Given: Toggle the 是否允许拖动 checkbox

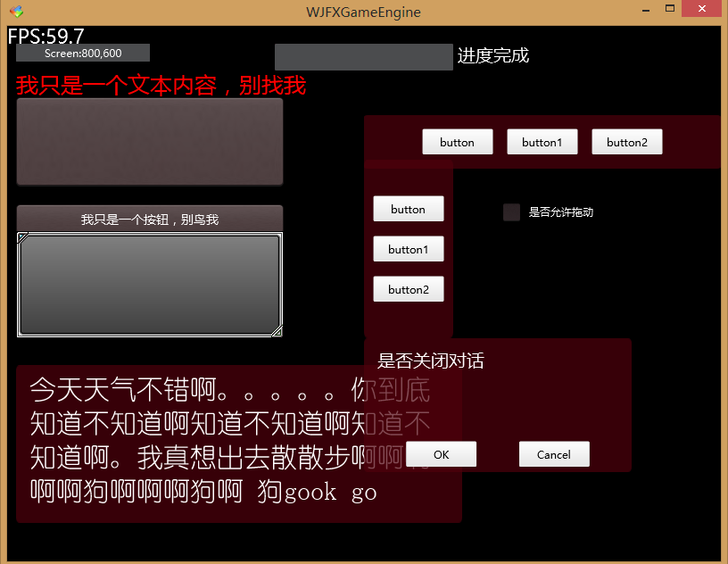Looking at the screenshot, I should coord(511,212).
